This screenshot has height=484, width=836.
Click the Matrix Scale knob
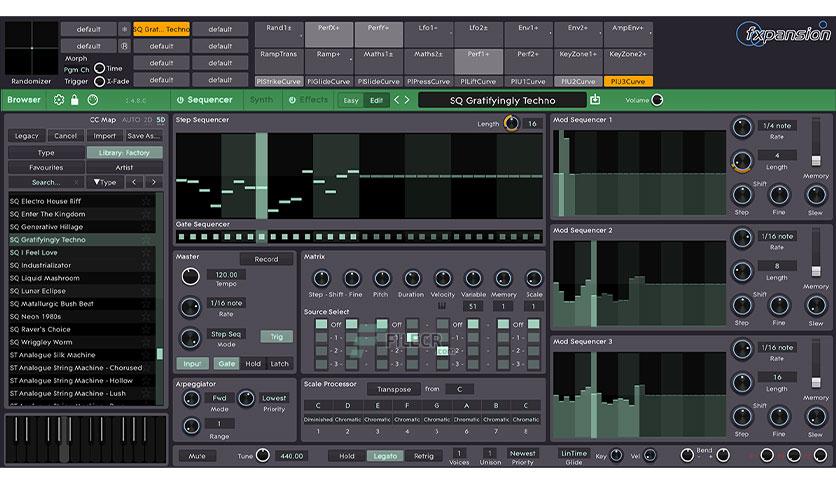click(x=533, y=278)
